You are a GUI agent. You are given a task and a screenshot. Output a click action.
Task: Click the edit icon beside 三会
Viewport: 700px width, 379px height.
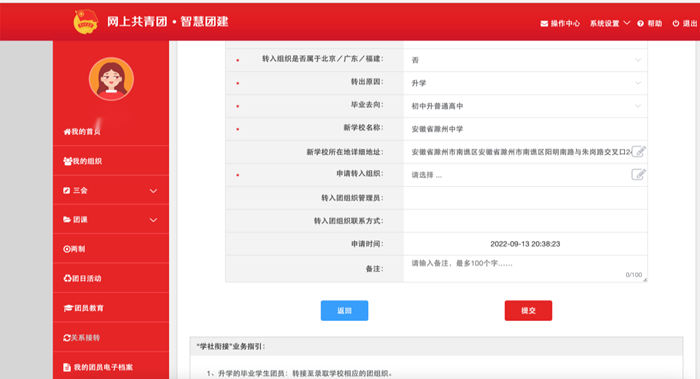(67, 191)
